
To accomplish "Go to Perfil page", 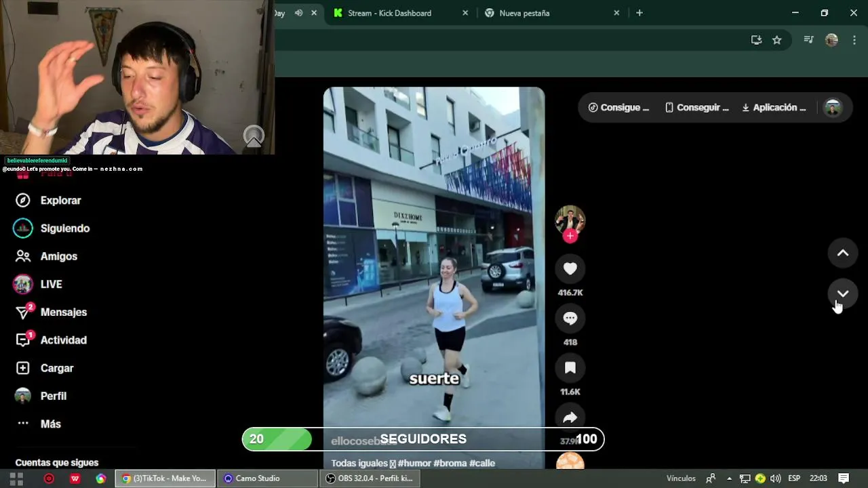I will [x=41, y=396].
